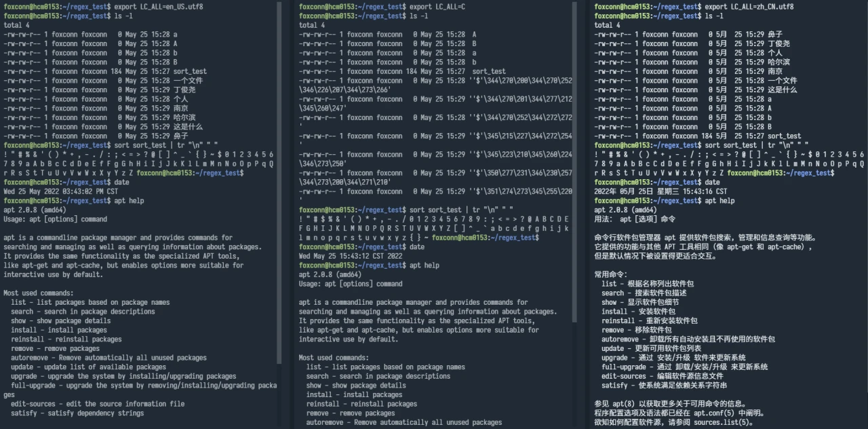Click 'full-upgrade' line in the right terminal
The height and width of the screenshot is (429, 868).
684,367
